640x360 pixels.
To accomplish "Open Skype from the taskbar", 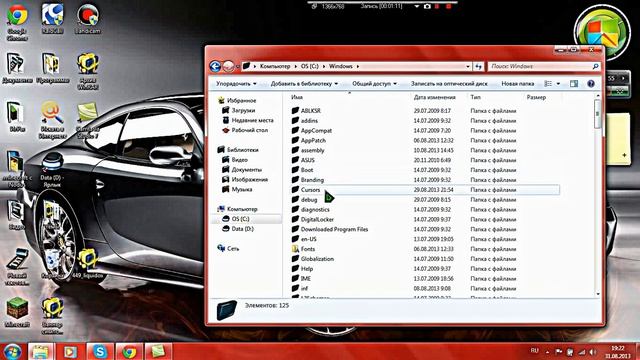I will [100, 351].
